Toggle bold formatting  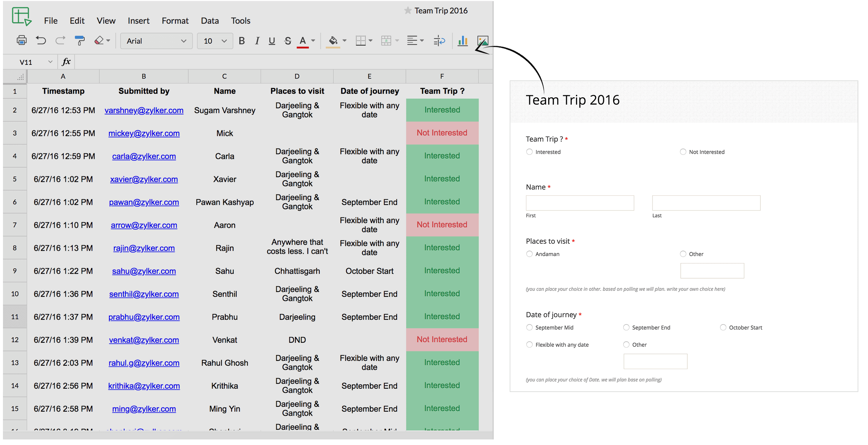coord(241,41)
